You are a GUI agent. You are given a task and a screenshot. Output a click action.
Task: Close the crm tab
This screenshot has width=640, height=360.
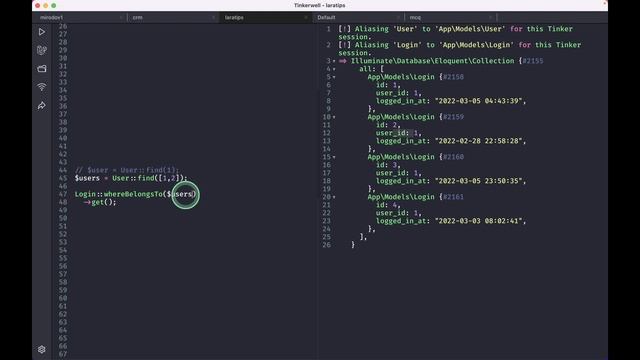213,18
